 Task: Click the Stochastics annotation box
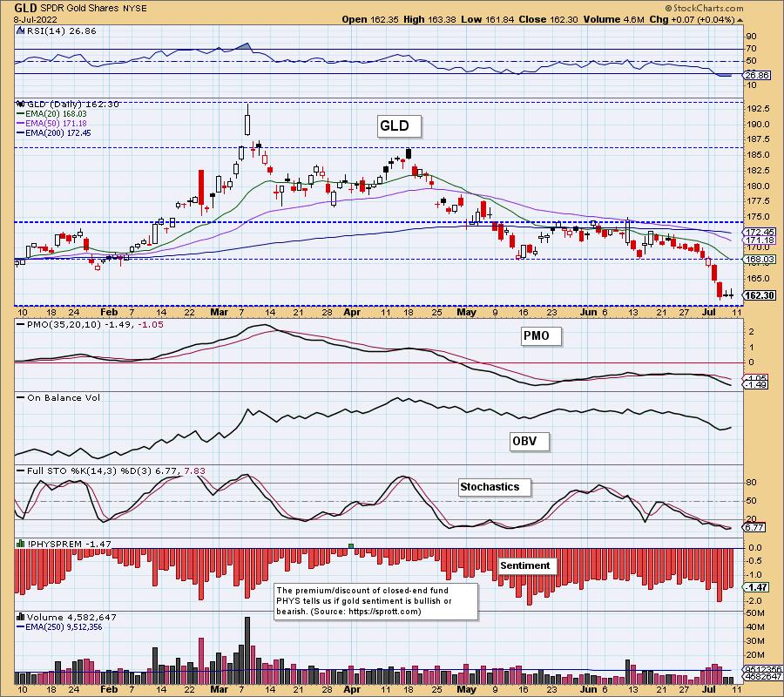pos(495,487)
